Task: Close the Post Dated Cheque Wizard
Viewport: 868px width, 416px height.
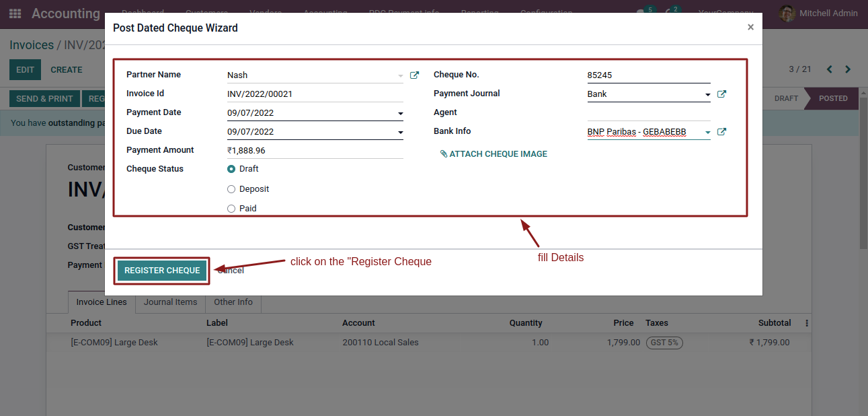Action: [750, 28]
